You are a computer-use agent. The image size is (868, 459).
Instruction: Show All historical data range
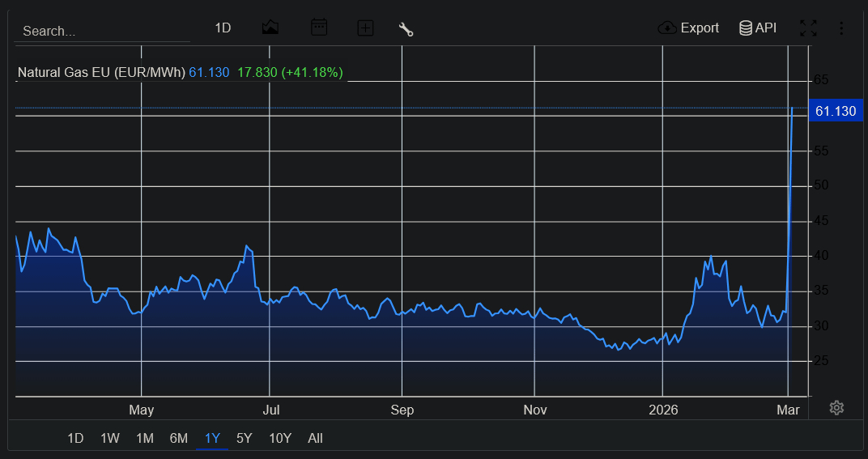[x=315, y=438]
